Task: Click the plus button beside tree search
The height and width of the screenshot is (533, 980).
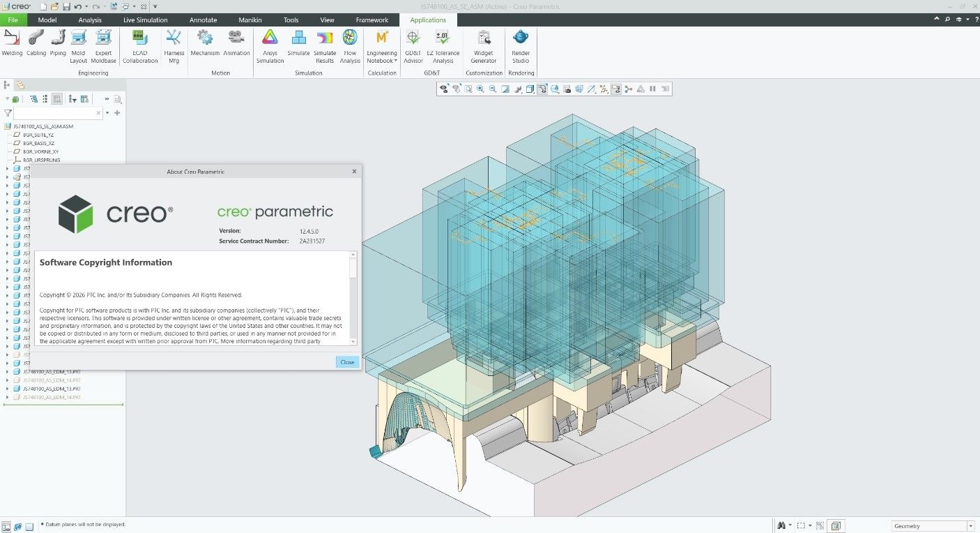Action: (117, 112)
